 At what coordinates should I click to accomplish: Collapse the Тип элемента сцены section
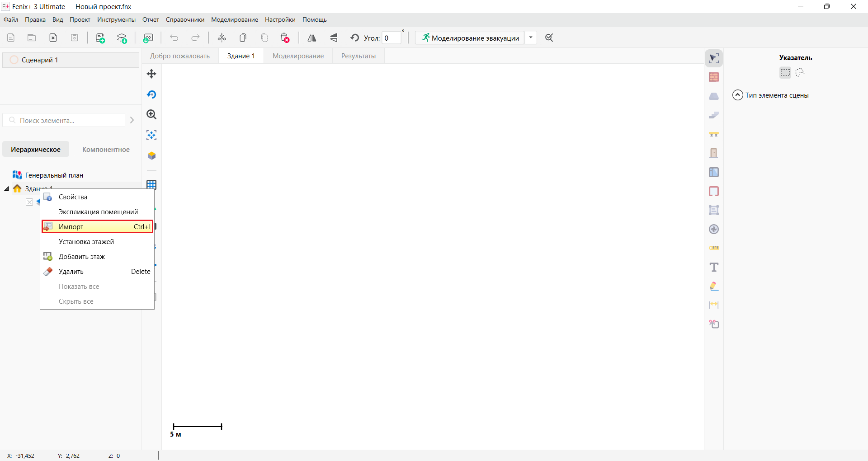pos(737,95)
